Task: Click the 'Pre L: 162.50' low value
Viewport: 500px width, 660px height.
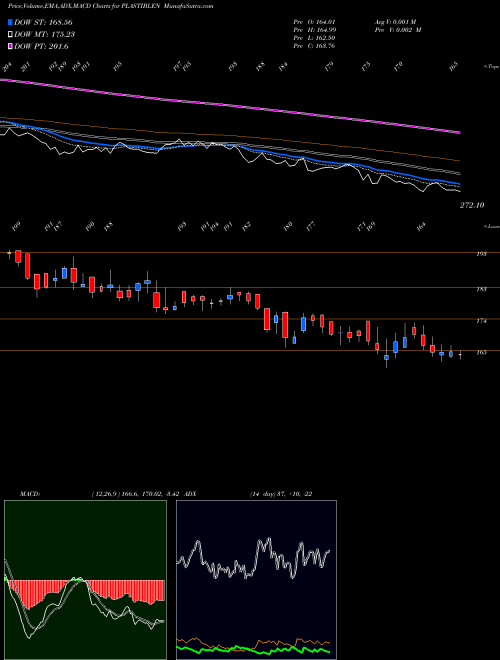Action: [314, 38]
